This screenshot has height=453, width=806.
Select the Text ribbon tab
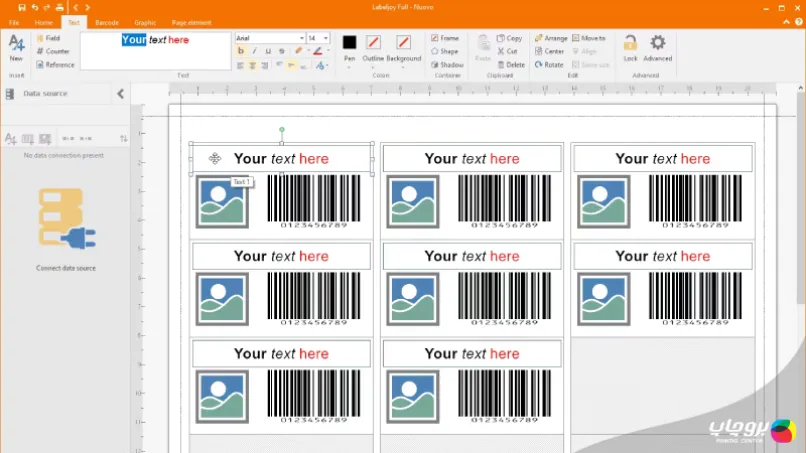point(74,23)
